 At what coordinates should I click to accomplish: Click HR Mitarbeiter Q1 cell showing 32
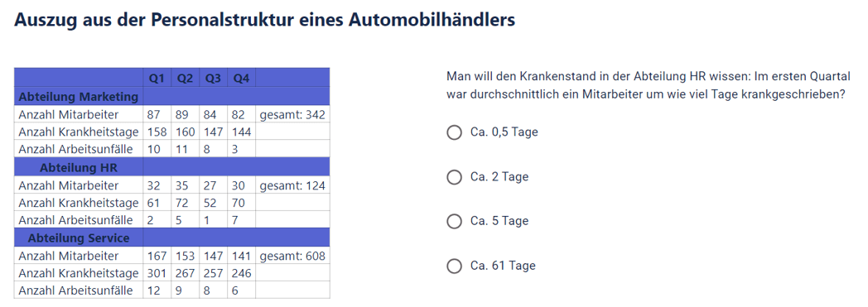click(x=157, y=186)
